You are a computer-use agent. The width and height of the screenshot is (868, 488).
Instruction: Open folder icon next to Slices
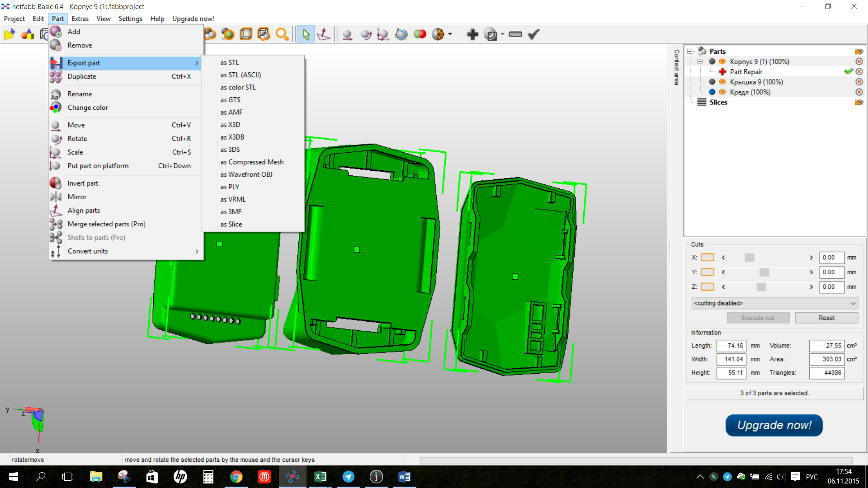click(x=859, y=102)
